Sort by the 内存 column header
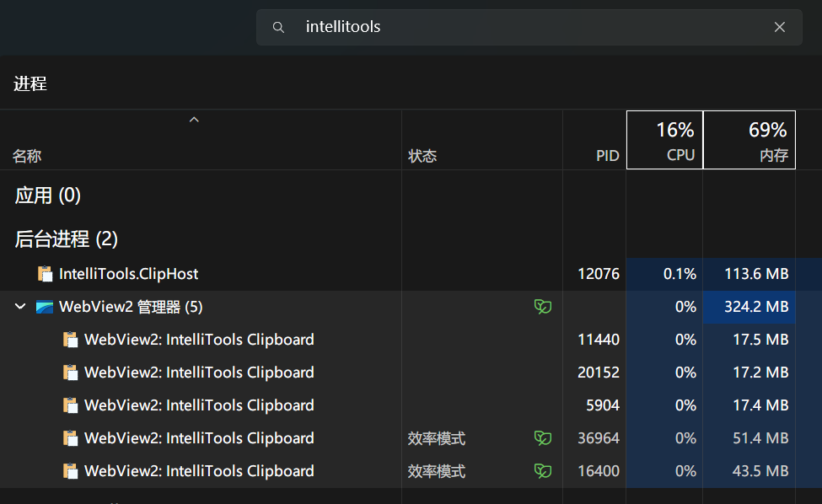The image size is (822, 504). tap(749, 140)
